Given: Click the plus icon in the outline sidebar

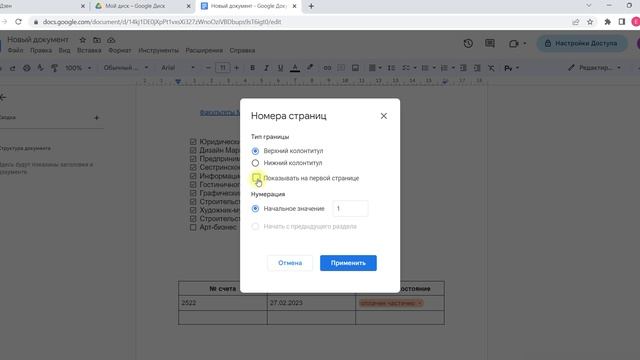Looking at the screenshot, I should [96, 118].
